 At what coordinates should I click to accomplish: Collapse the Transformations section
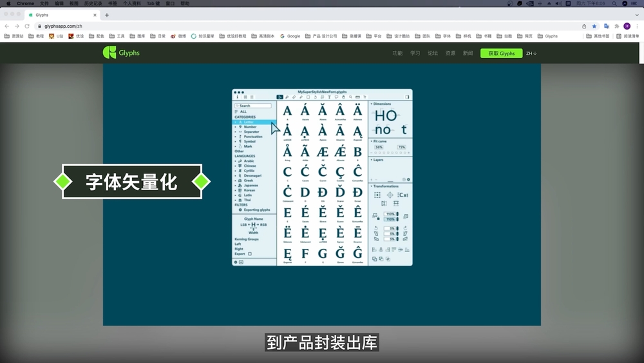click(372, 186)
